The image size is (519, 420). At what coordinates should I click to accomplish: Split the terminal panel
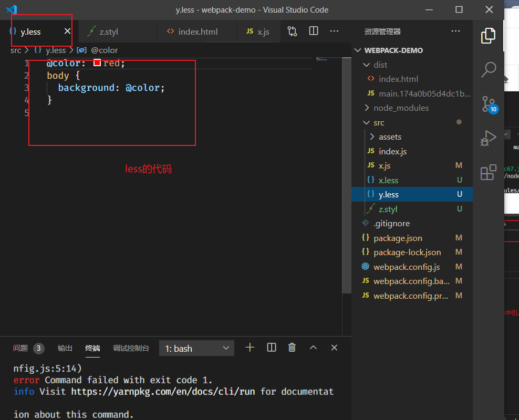[x=272, y=348]
